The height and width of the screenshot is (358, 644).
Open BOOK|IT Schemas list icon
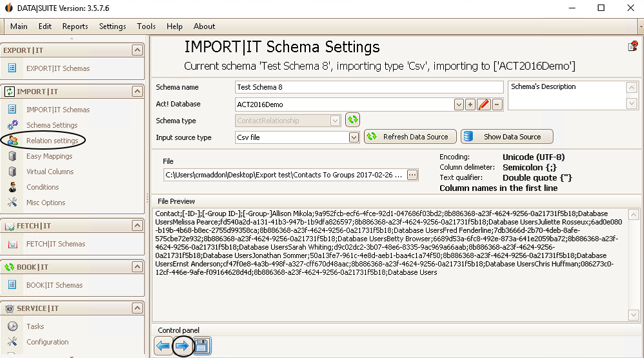pos(12,284)
